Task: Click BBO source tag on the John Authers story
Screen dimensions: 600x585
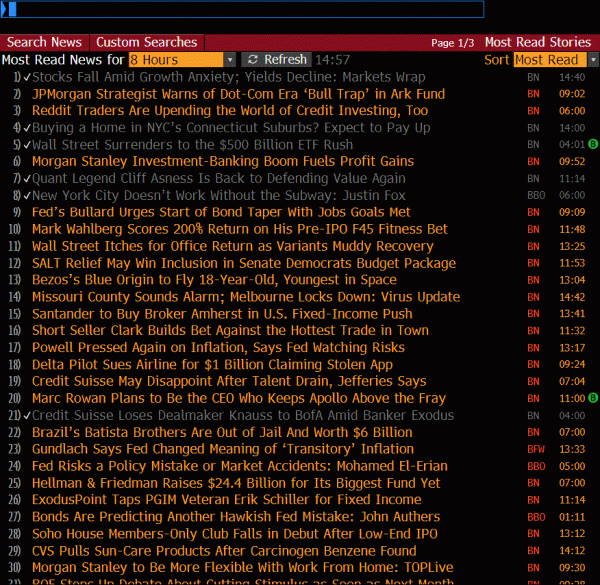Action: click(x=536, y=517)
